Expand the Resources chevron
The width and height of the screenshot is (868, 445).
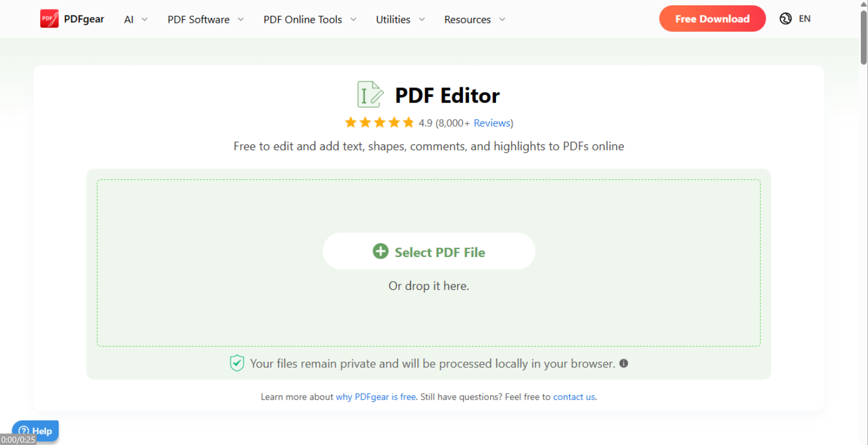coord(502,19)
